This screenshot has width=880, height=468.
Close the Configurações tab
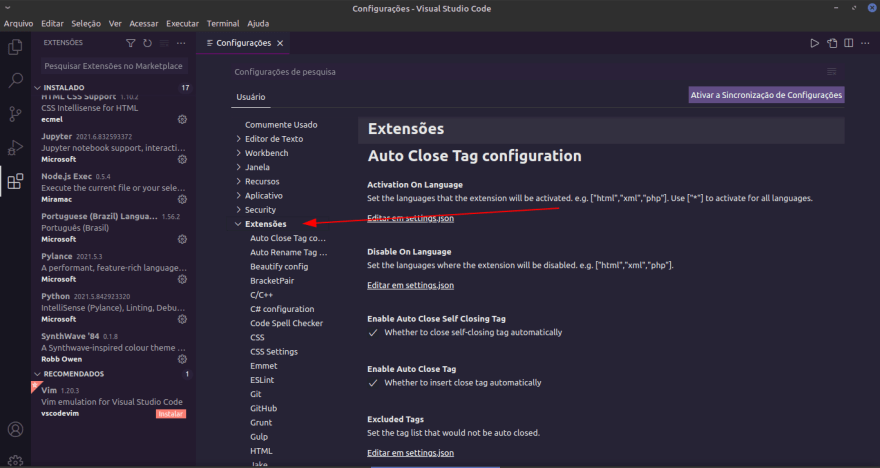(x=280, y=43)
